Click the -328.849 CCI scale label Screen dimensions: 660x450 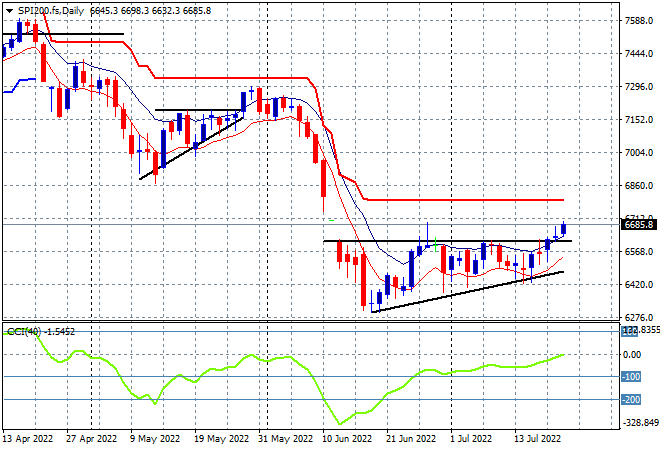click(x=640, y=423)
